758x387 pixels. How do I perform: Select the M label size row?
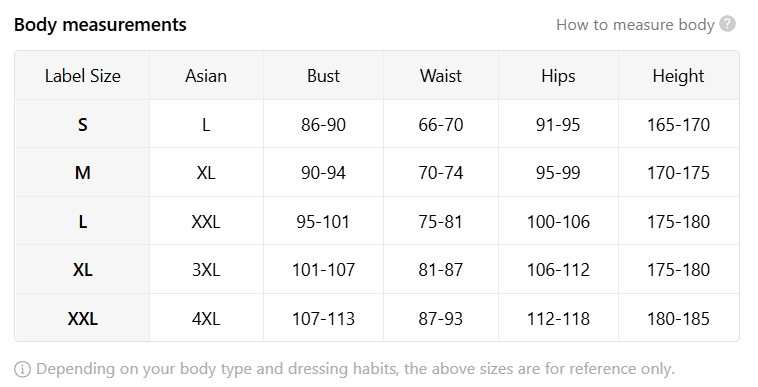click(x=377, y=172)
